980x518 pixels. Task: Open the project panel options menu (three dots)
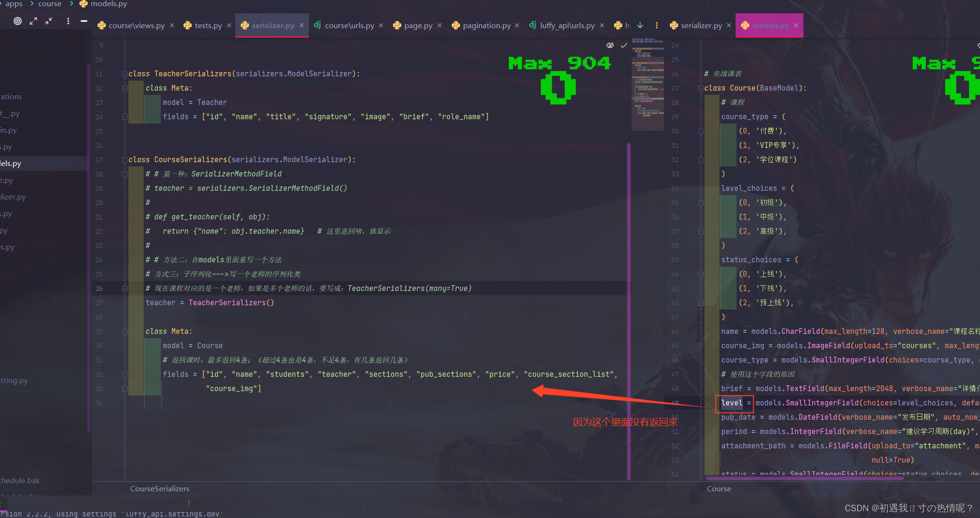click(x=68, y=21)
